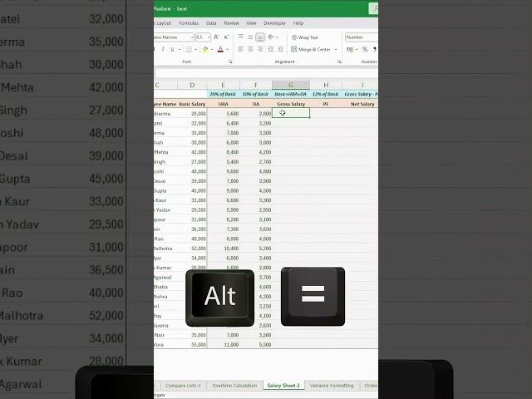The image size is (532, 399).
Task: Toggle Underline formatting
Action: 172,50
